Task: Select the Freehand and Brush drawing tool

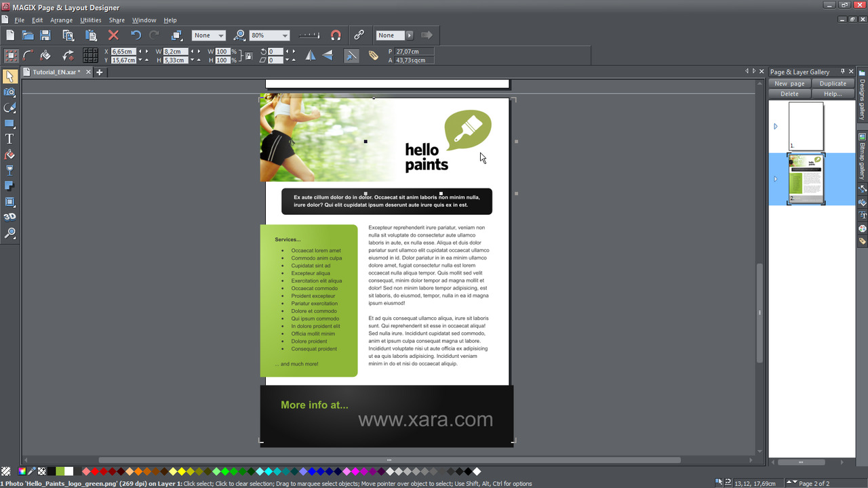Action: pyautogui.click(x=9, y=107)
